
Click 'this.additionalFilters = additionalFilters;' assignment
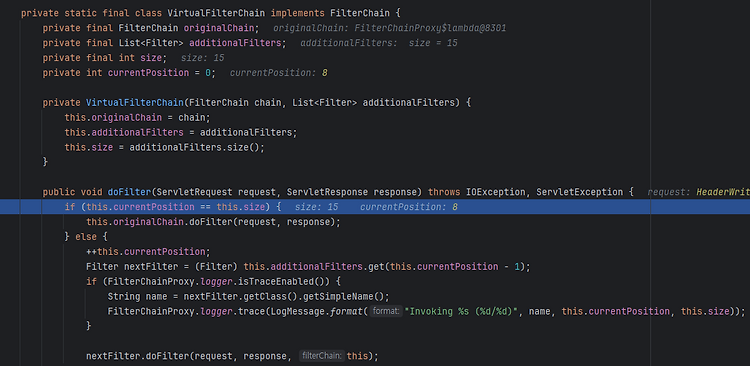click(181, 132)
